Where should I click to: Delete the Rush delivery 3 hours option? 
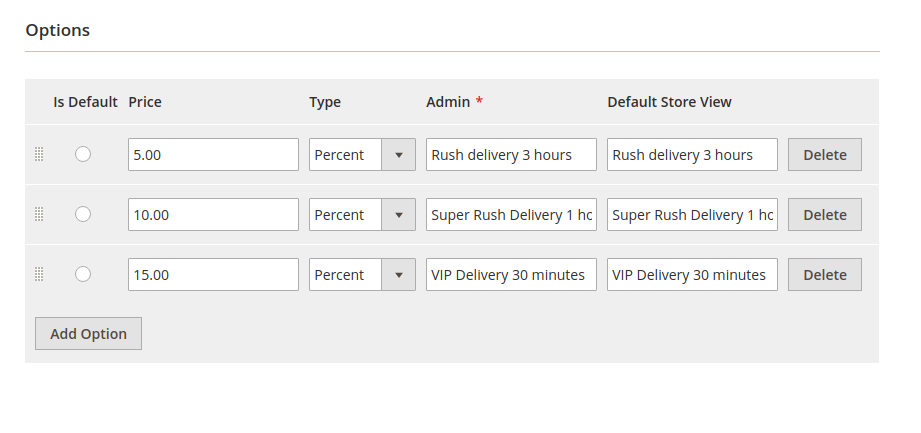(825, 155)
